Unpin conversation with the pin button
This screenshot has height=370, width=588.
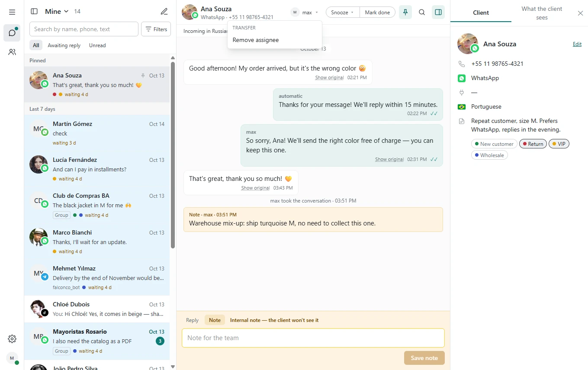tap(405, 13)
